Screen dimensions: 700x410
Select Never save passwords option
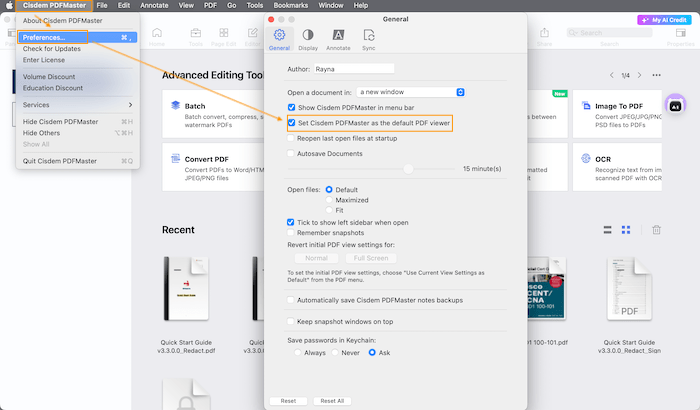pos(335,353)
